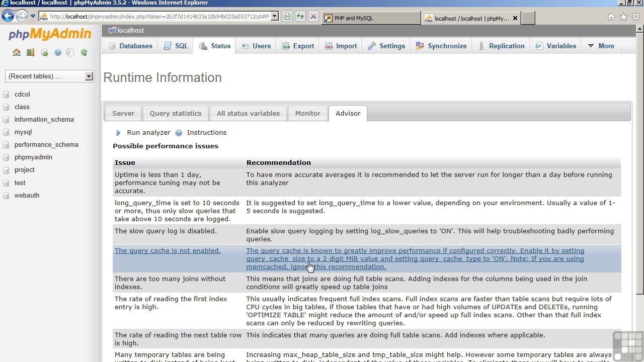Image resolution: width=644 pixels, height=362 pixels.
Task: Click 'Uptime is less than 1 day' issue
Action: [x=167, y=183]
